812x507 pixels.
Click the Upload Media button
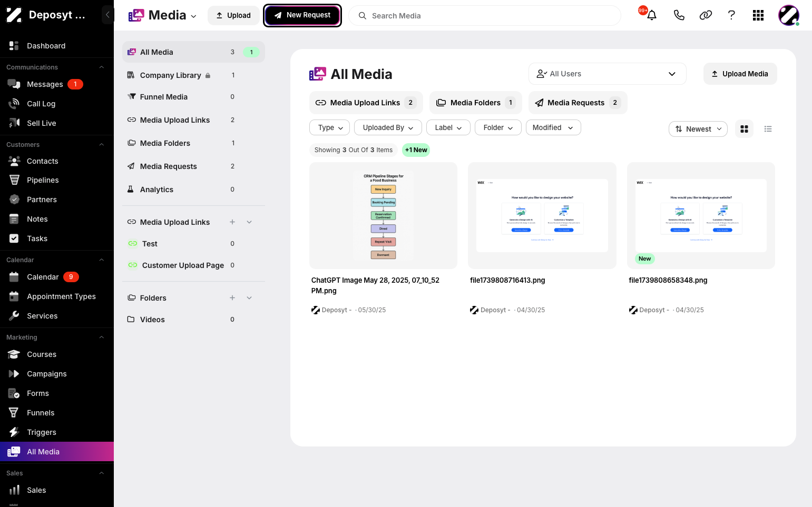[x=740, y=74]
